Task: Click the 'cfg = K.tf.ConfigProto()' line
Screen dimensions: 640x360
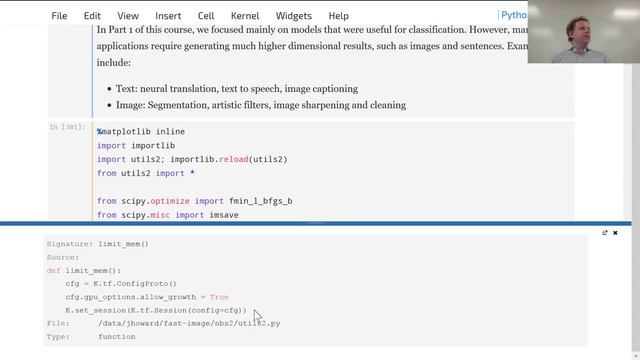Action: (x=121, y=283)
